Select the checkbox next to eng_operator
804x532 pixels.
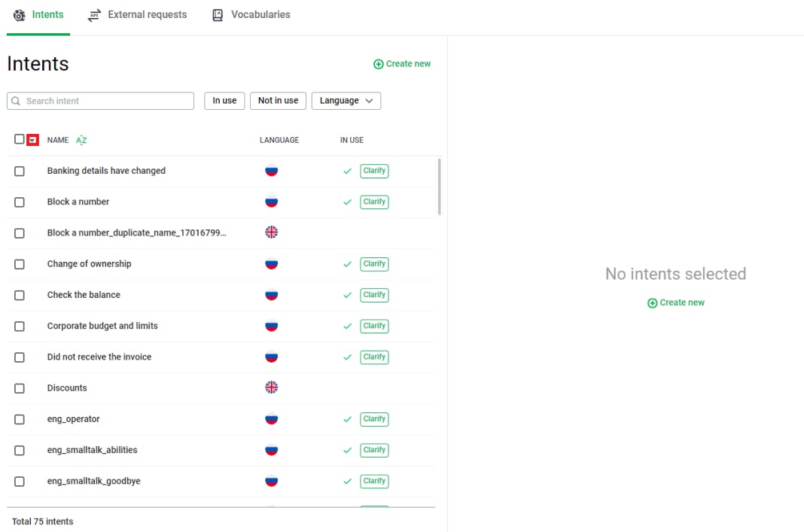(20, 419)
